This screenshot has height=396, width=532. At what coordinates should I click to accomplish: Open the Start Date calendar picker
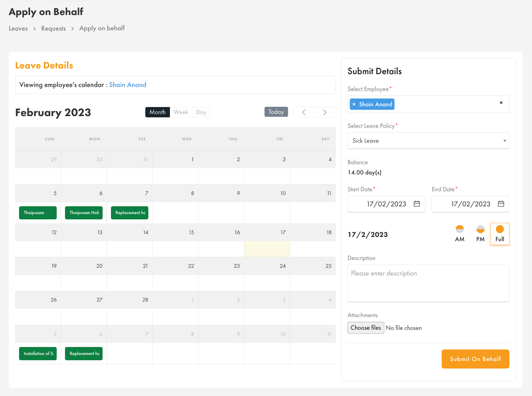417,204
